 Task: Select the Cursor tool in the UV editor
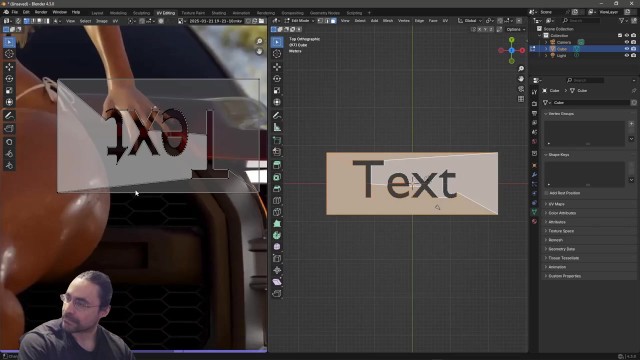[9, 53]
